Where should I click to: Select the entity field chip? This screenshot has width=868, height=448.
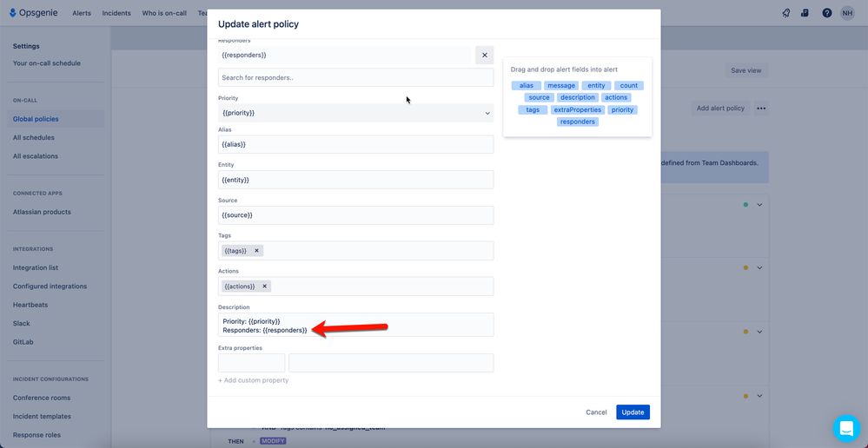pos(596,86)
